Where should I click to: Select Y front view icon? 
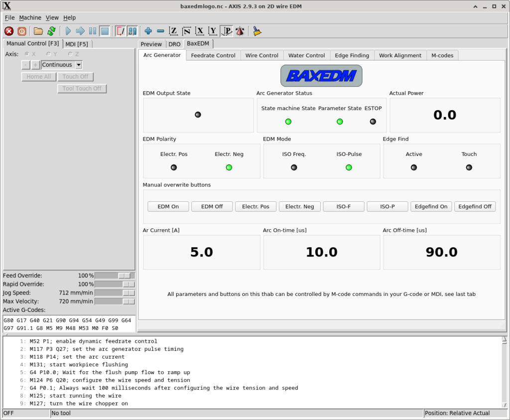click(x=212, y=31)
